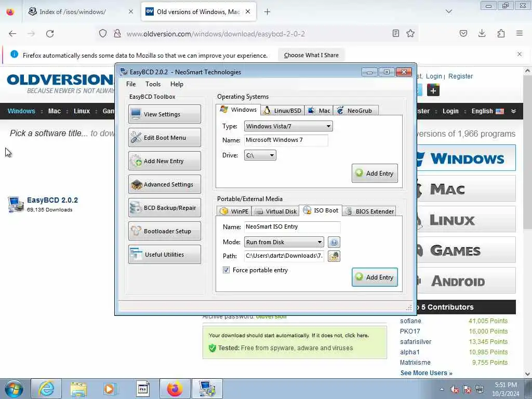Image resolution: width=532 pixels, height=399 pixels.
Task: Select the ISO Boot tab
Action: [x=321, y=210]
